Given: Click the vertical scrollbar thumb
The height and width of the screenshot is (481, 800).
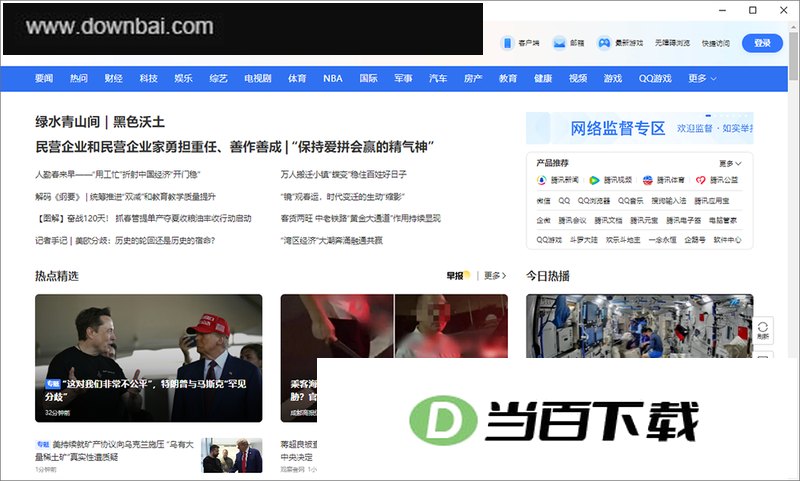Looking at the screenshot, I should pyautogui.click(x=793, y=56).
